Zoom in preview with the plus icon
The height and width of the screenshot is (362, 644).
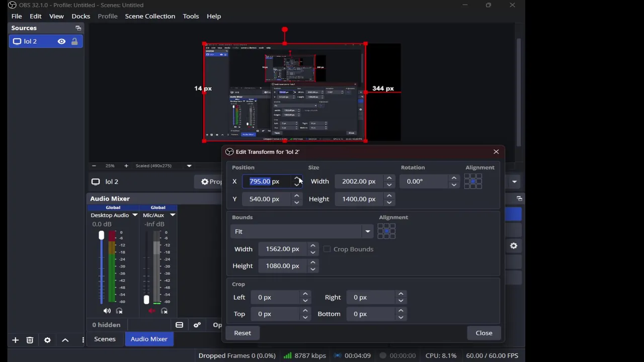pyautogui.click(x=126, y=165)
